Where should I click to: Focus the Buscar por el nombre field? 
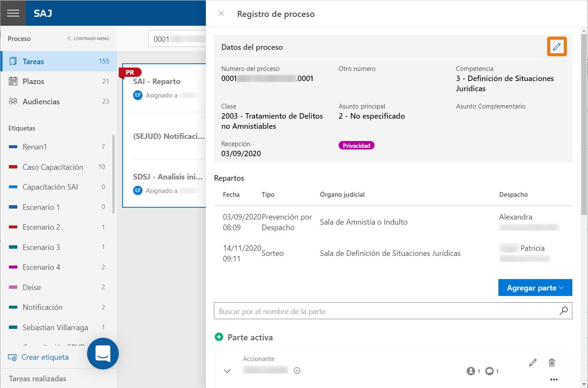coord(386,311)
